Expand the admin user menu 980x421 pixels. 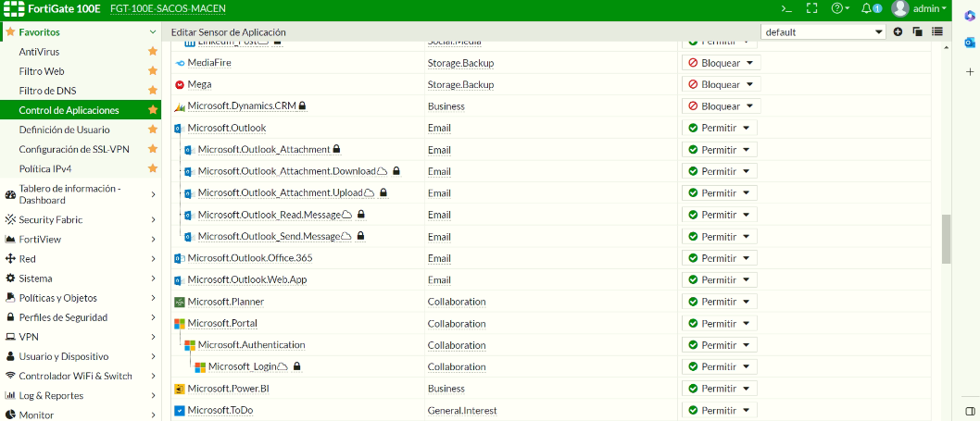[x=918, y=8]
